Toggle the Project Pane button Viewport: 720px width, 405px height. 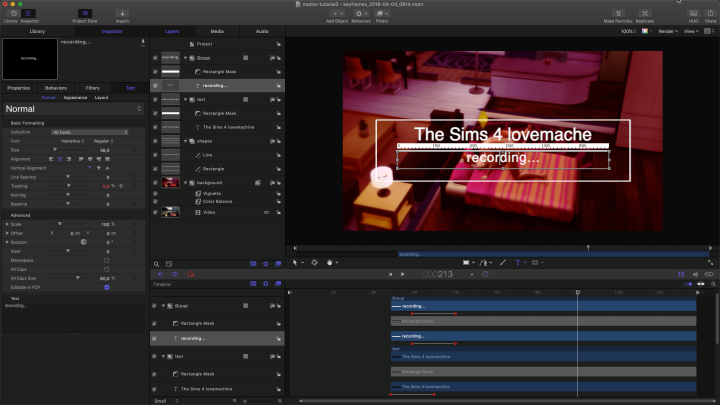pos(84,16)
